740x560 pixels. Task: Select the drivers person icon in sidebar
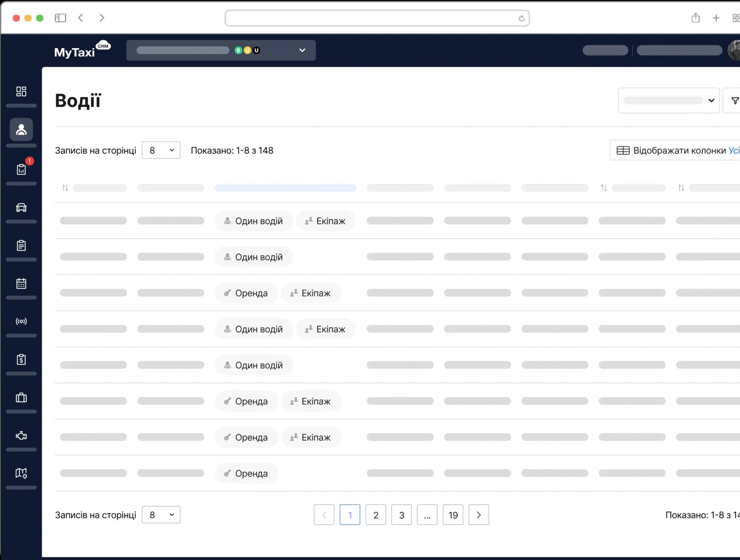[x=21, y=129]
